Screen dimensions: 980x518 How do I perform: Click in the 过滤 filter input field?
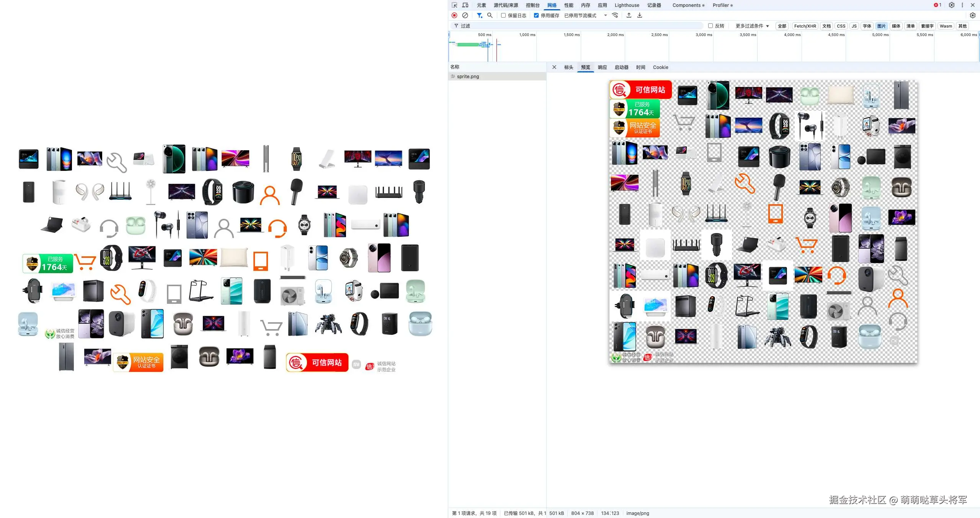pyautogui.click(x=574, y=26)
